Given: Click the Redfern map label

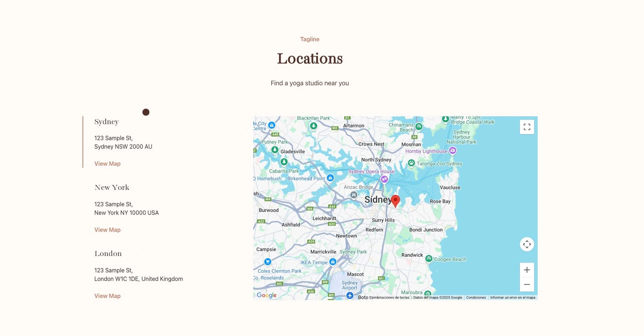Looking at the screenshot, I should click(x=374, y=230).
